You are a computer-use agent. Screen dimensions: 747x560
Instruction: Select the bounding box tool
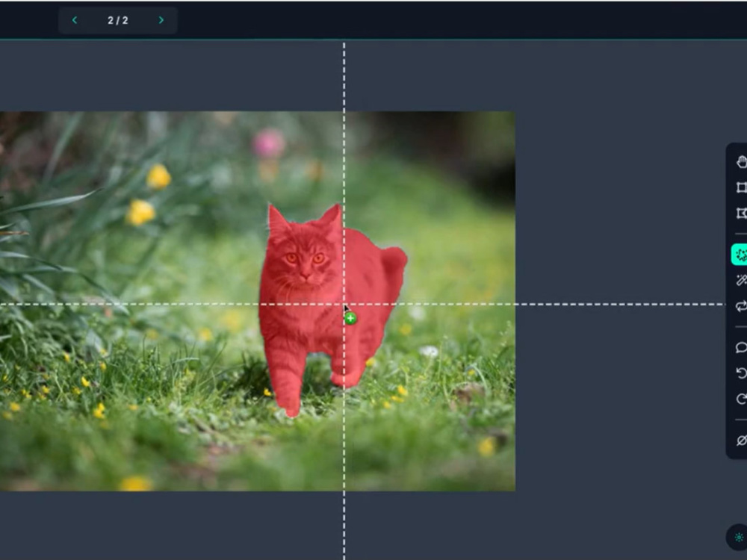pos(741,187)
